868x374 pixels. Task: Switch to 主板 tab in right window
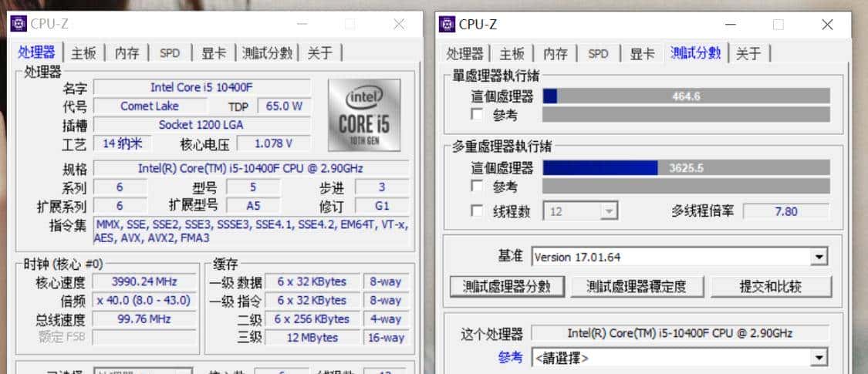[x=512, y=54]
